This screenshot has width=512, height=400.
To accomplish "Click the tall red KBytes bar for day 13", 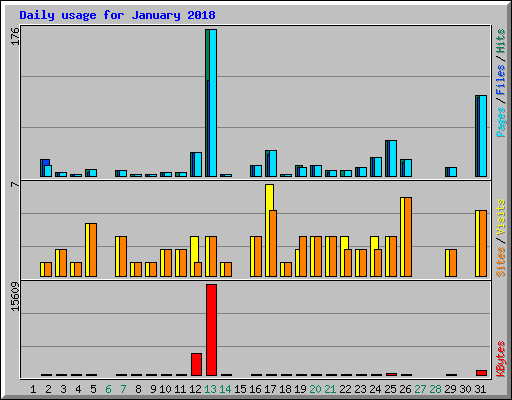I will click(x=211, y=330).
